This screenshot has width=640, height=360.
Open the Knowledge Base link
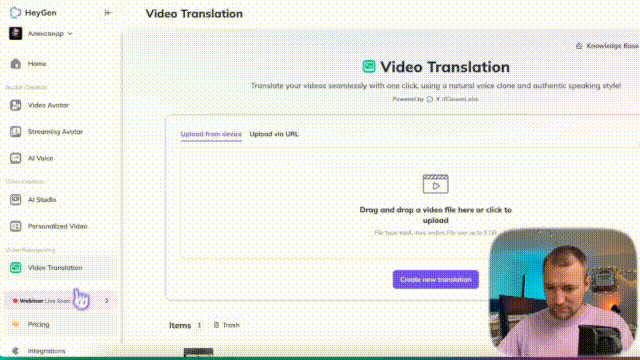pos(607,46)
